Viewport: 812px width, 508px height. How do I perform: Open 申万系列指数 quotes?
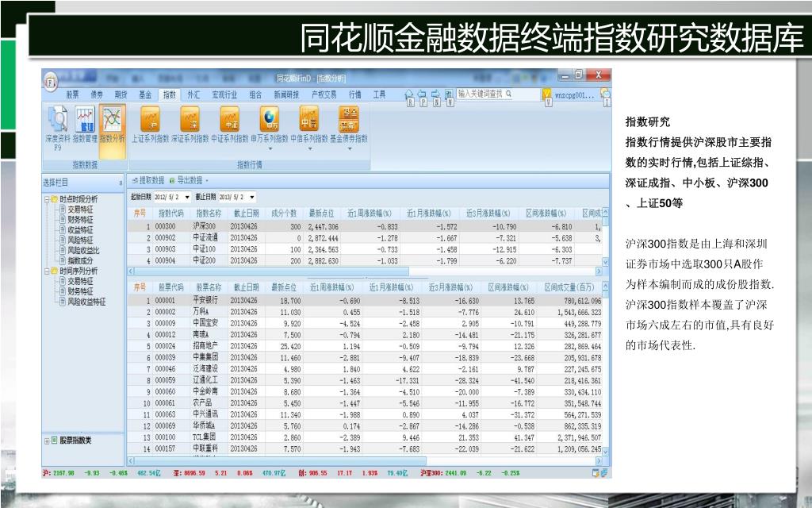[270, 125]
